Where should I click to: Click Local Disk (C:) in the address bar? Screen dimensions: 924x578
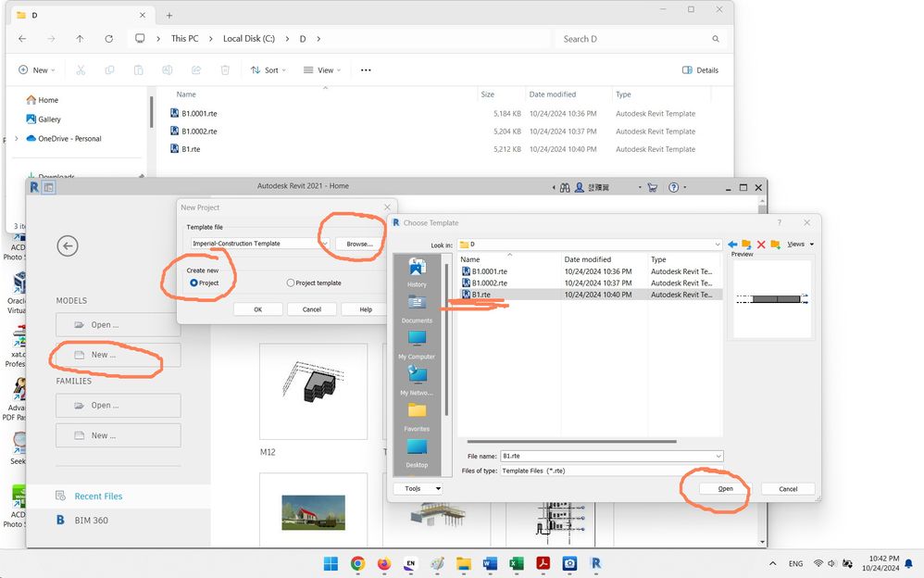click(x=249, y=39)
